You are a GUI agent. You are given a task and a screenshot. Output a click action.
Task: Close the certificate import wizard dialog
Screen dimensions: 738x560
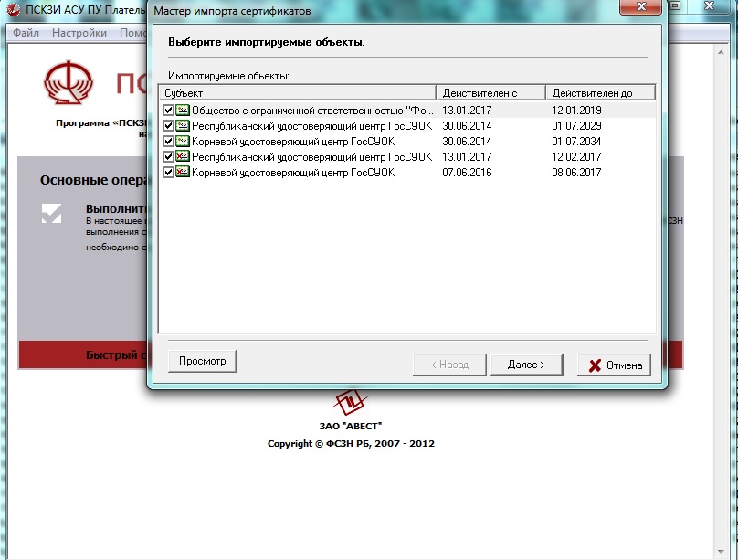click(640, 6)
